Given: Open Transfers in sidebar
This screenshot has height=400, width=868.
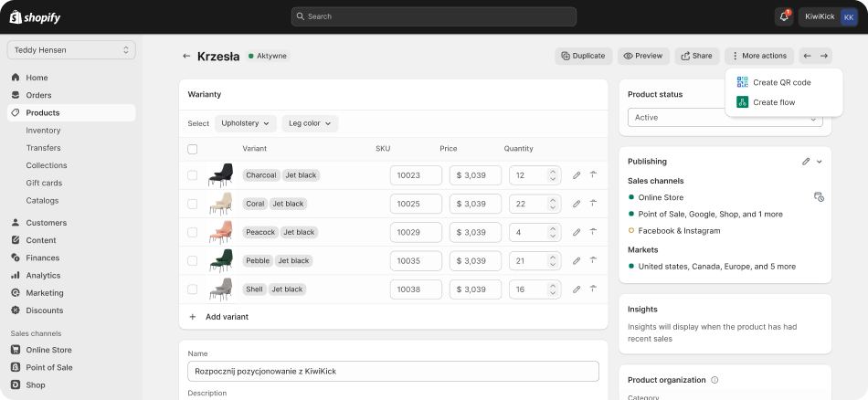Looking at the screenshot, I should pos(43,148).
